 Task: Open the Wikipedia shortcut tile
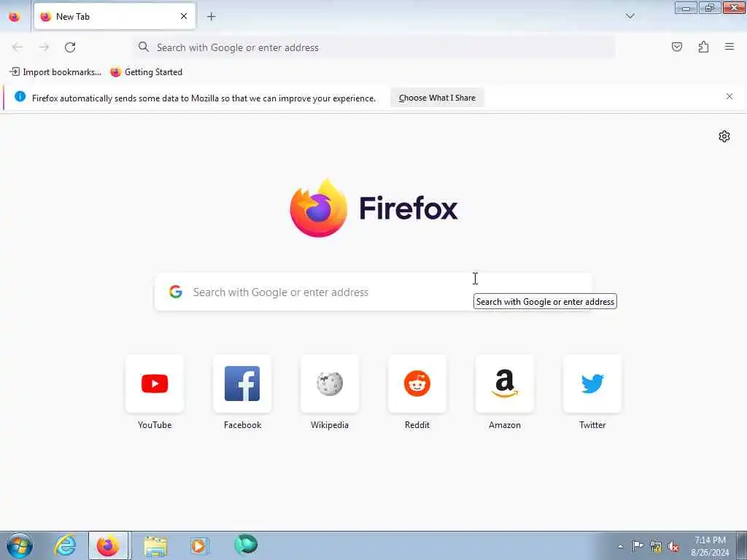(x=330, y=384)
